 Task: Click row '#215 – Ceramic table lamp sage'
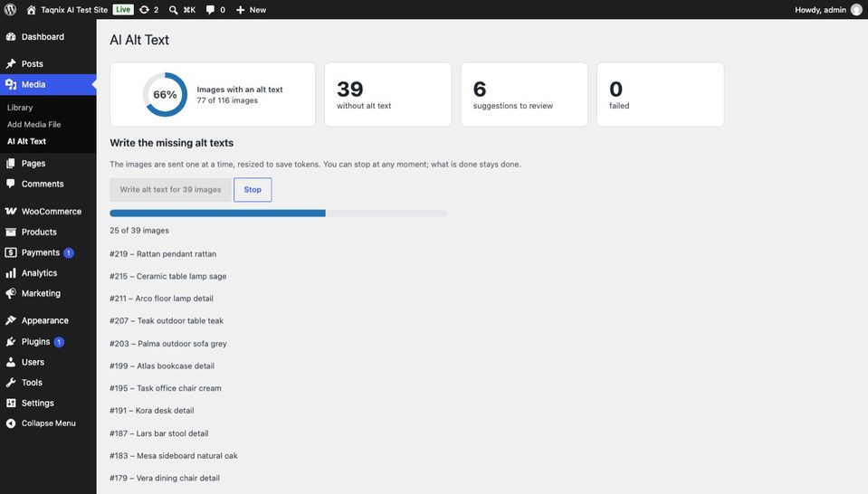[x=167, y=276]
